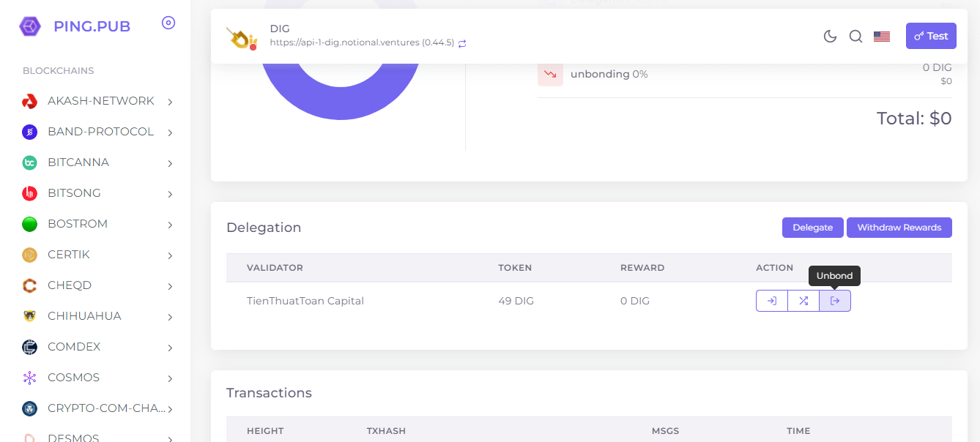Screen dimensions: 980x442
Task: Click the API endpoint switch arrows icon
Action: coord(462,44)
